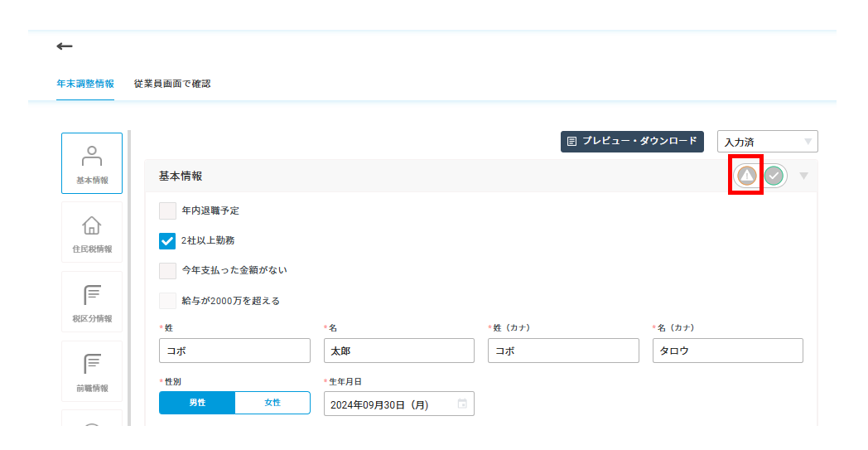Screen dimensions: 868x450
Task: Click the 姓（カナ） input field
Action: coord(563,351)
